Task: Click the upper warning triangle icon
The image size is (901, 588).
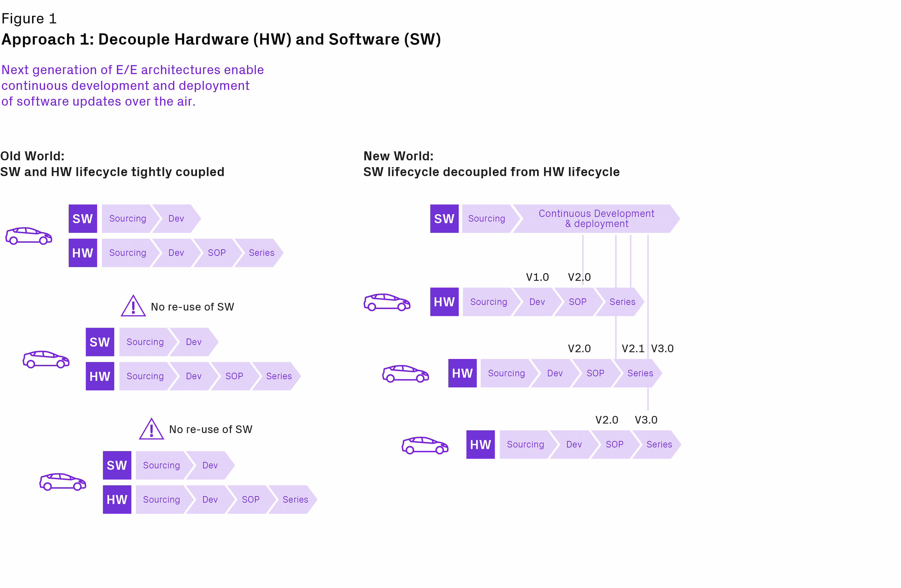Action: [133, 305]
